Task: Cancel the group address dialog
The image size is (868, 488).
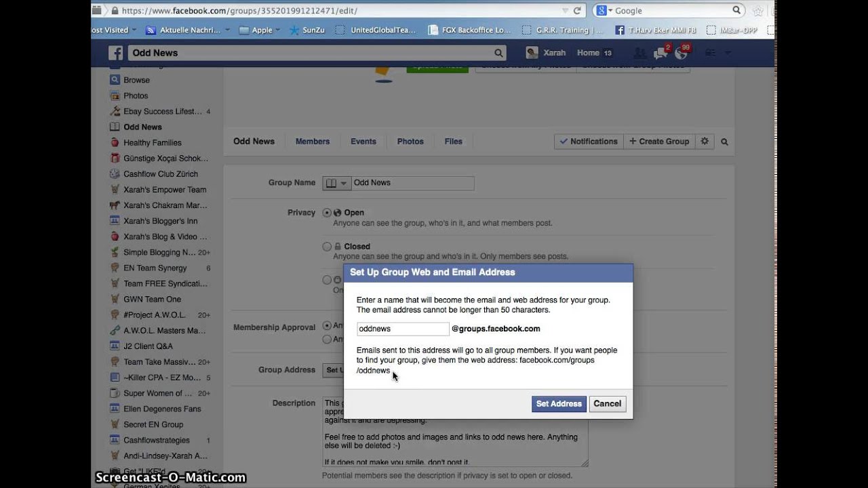Action: (x=608, y=404)
